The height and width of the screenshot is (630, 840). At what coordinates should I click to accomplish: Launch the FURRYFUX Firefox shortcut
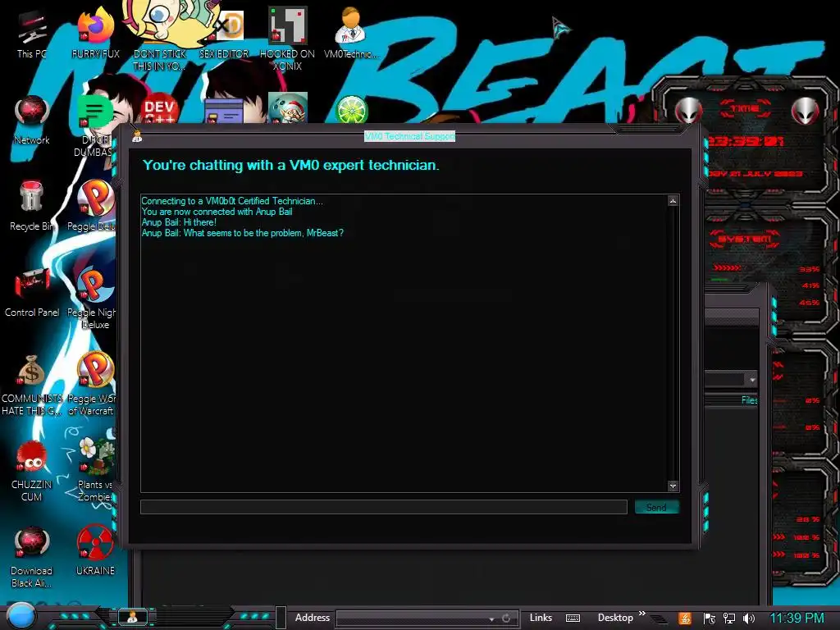pyautogui.click(x=95, y=33)
